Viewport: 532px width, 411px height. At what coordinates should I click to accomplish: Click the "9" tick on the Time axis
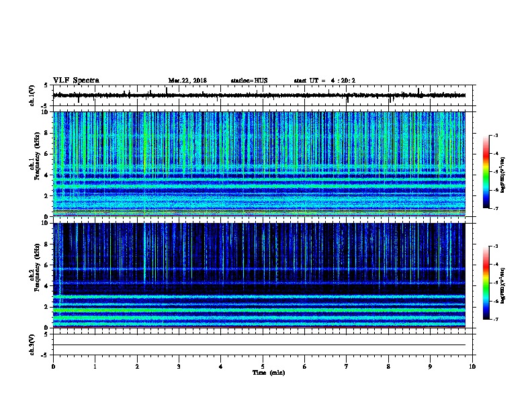pos(430,367)
